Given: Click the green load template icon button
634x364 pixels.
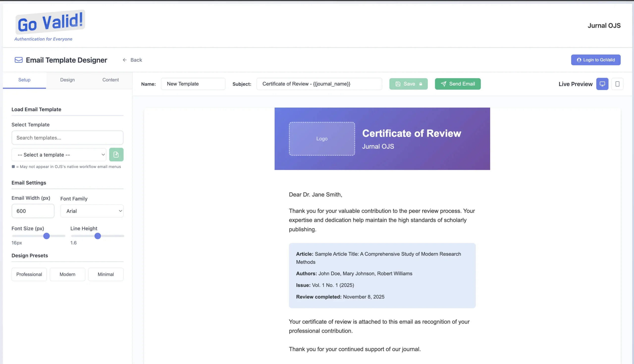Looking at the screenshot, I should click(116, 155).
